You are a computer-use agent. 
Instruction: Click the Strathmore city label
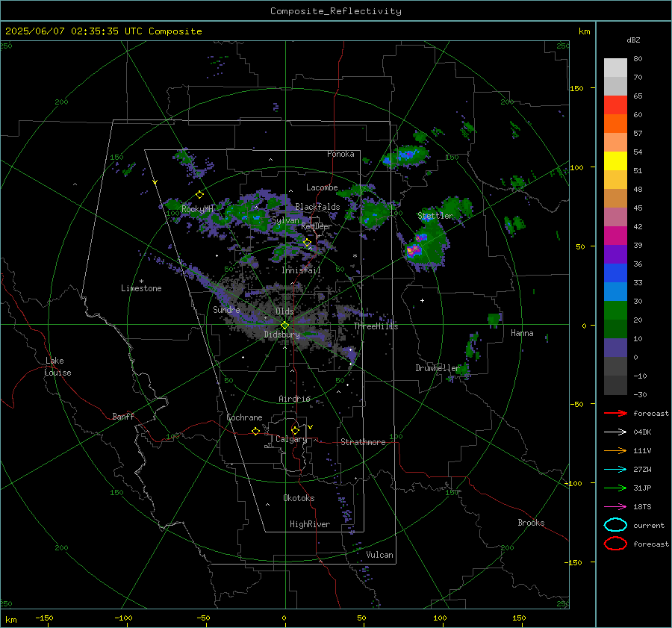363,442
